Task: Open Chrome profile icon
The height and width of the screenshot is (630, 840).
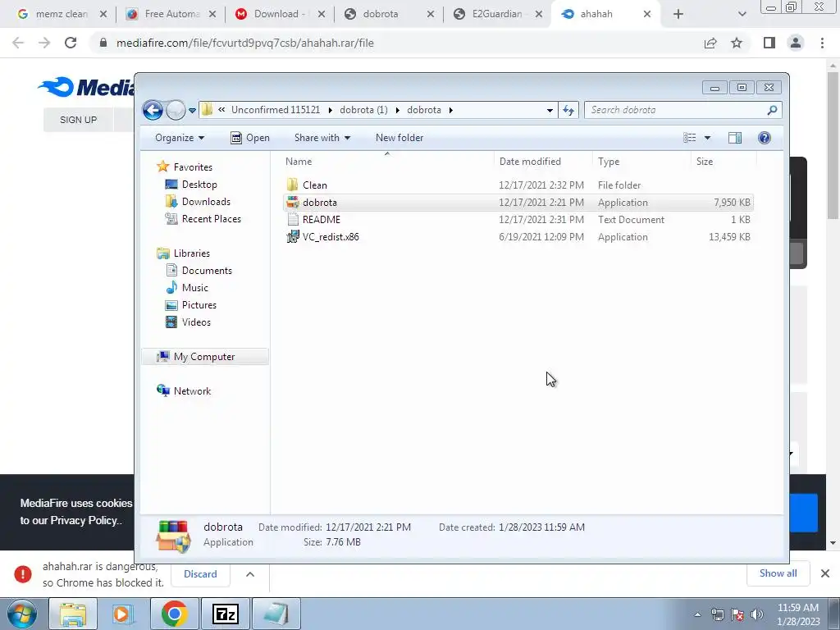Action: click(796, 43)
